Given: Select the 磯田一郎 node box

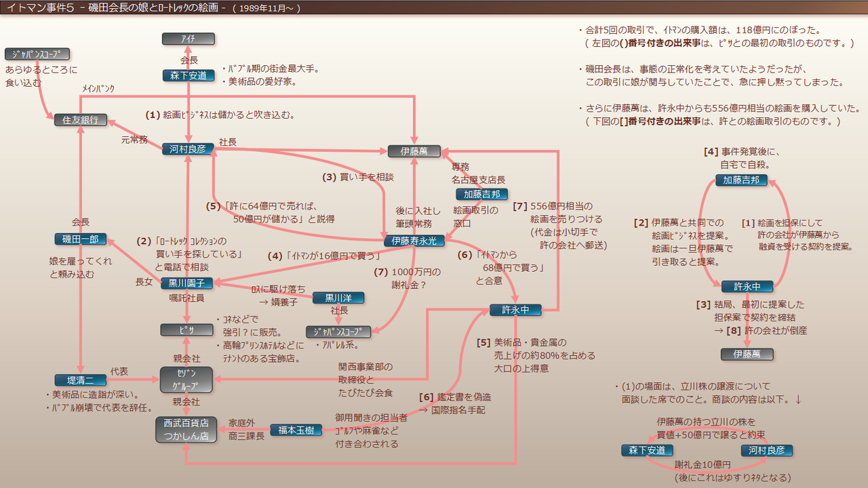Looking at the screenshot, I should click(x=81, y=239).
